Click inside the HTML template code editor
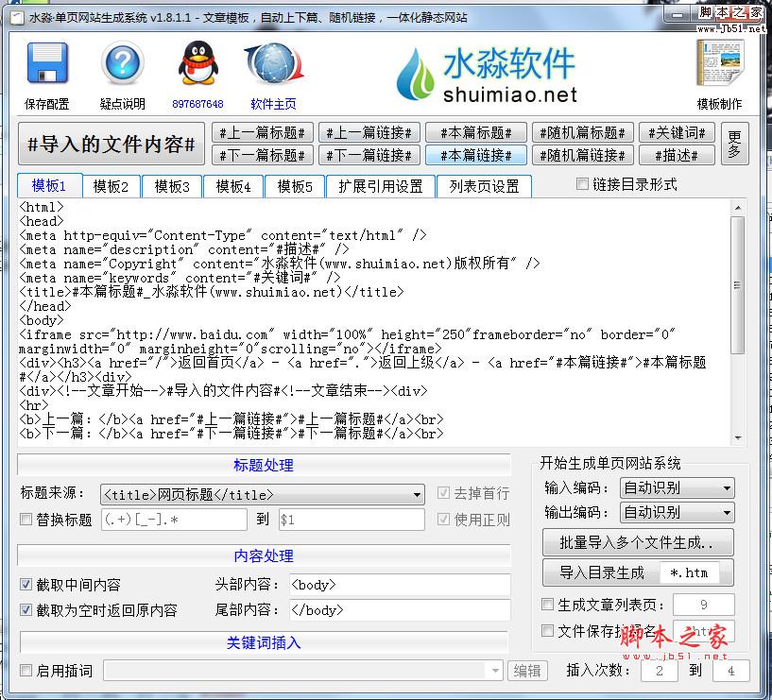Image resolution: width=772 pixels, height=700 pixels. [x=374, y=322]
